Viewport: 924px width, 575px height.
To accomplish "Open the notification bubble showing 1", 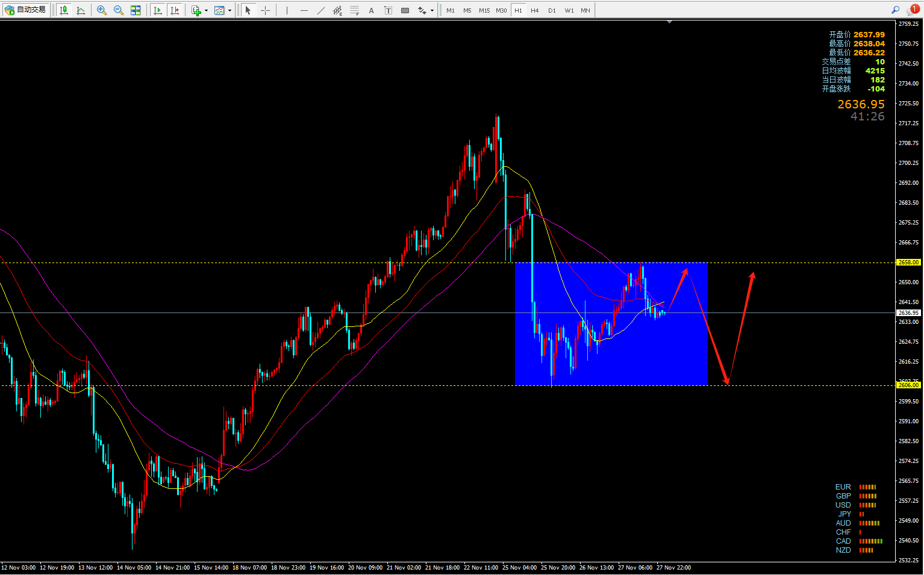I will point(913,10).
